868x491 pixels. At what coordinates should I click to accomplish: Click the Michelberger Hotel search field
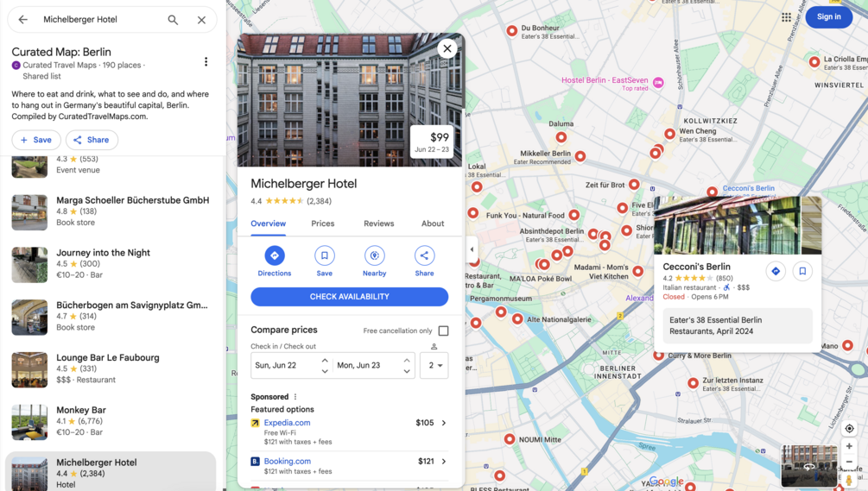click(x=99, y=19)
